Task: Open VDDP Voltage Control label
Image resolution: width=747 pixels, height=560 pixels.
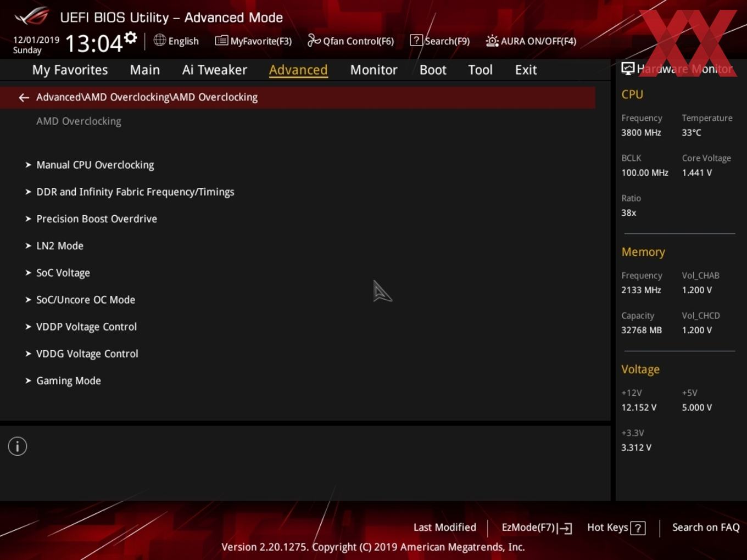Action: [x=86, y=327]
